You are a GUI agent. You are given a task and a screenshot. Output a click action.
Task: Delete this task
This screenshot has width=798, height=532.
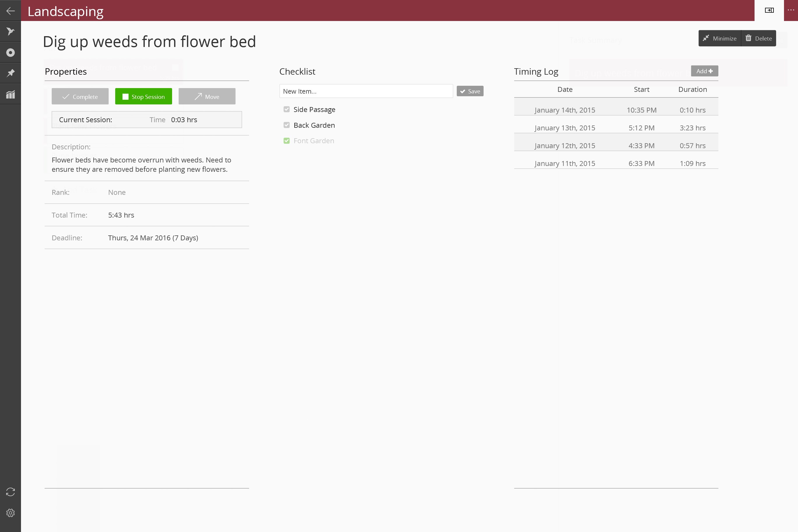click(759, 38)
